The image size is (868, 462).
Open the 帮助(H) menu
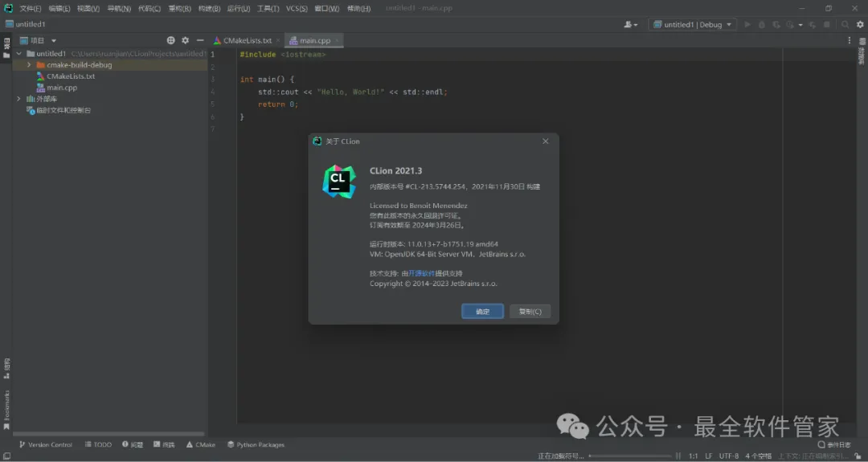(x=358, y=8)
